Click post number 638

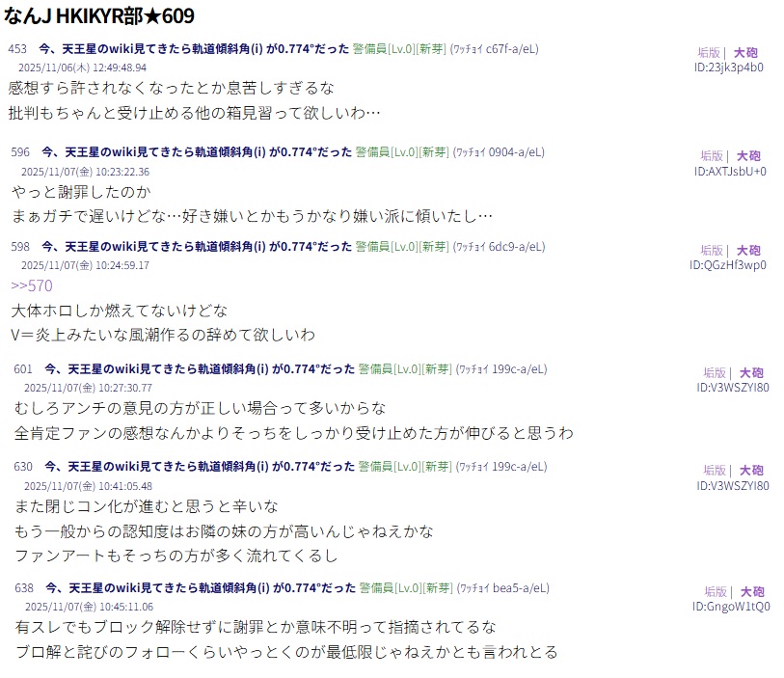point(23,587)
